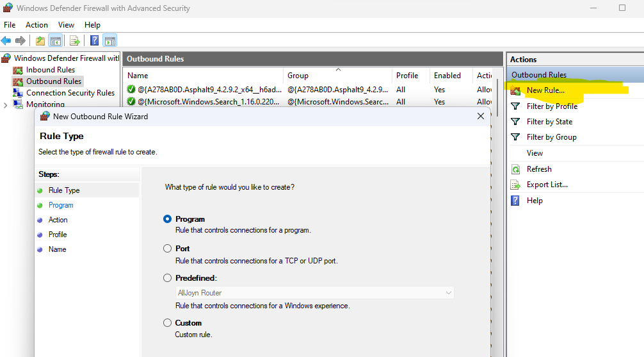Screen dimensions: 644x357
Task: Open the Action menu
Action: tap(36, 25)
